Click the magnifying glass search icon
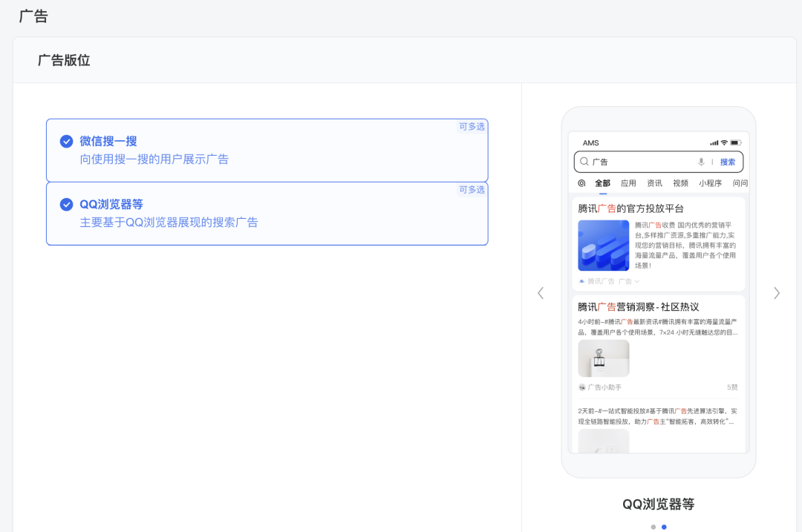This screenshot has height=532, width=802. [586, 162]
